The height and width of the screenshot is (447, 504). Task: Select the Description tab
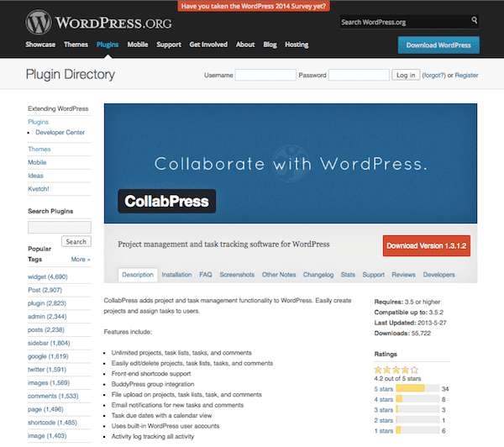(x=138, y=275)
